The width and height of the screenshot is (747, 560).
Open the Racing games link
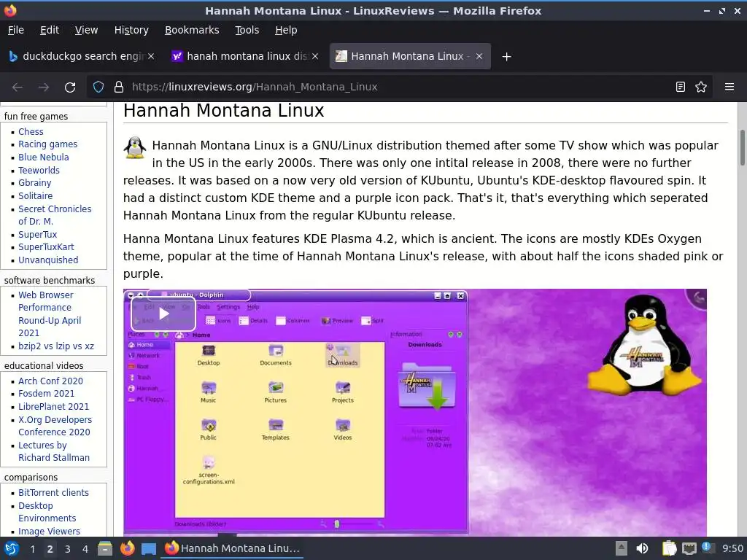(x=47, y=144)
